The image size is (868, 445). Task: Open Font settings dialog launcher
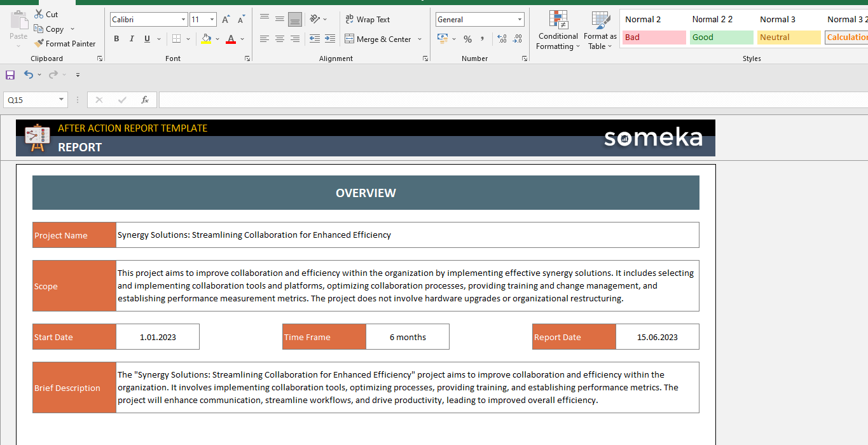tap(247, 58)
